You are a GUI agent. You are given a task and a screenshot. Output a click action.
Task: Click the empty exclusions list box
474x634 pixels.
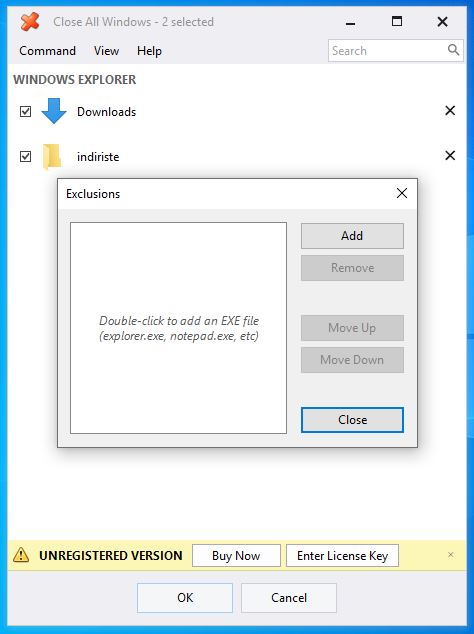[x=178, y=328]
